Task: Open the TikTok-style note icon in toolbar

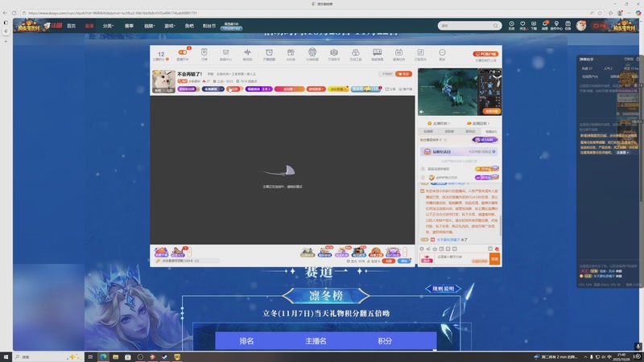Action: (420, 52)
